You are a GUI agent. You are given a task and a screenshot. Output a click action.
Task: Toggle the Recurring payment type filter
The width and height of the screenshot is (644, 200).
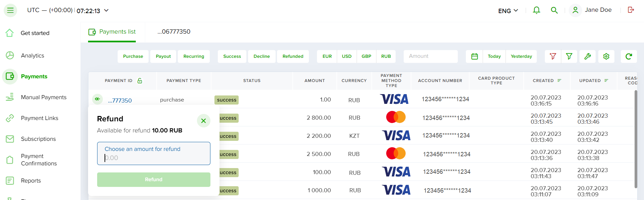click(194, 56)
